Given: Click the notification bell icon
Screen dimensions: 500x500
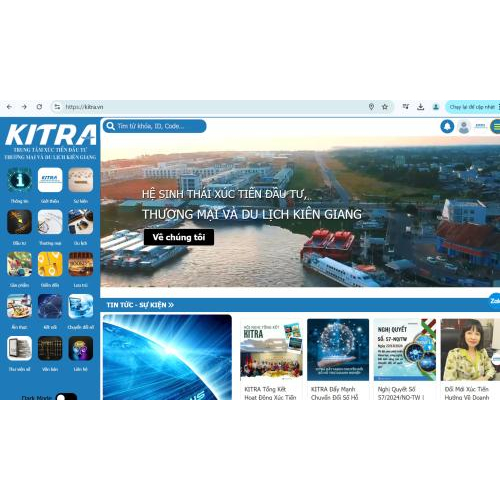Looking at the screenshot, I should click(447, 127).
